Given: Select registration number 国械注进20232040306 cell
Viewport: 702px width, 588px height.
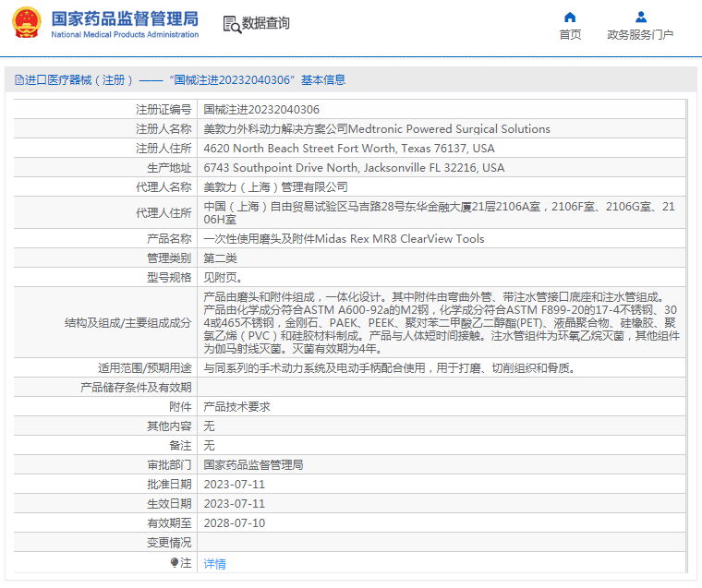Looking at the screenshot, I should pos(441,109).
